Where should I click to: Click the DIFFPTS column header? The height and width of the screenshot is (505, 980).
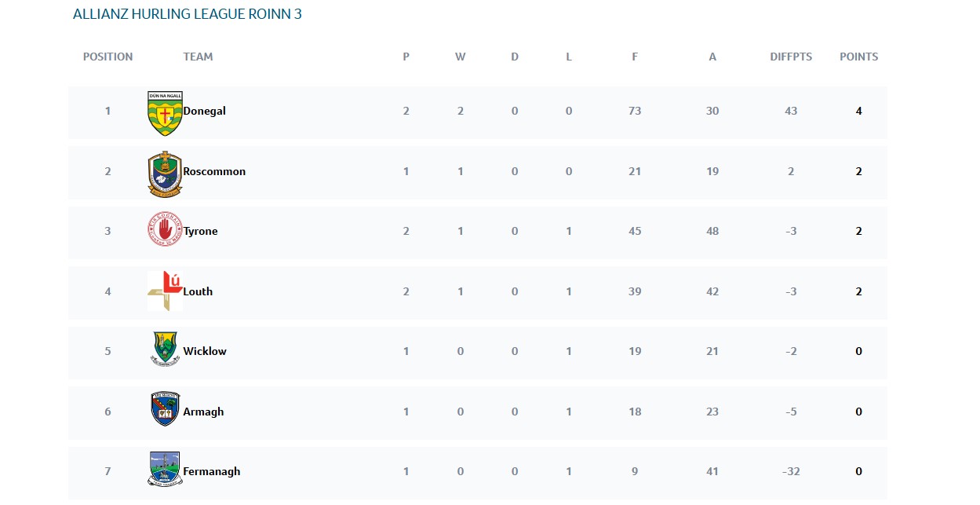pyautogui.click(x=791, y=57)
